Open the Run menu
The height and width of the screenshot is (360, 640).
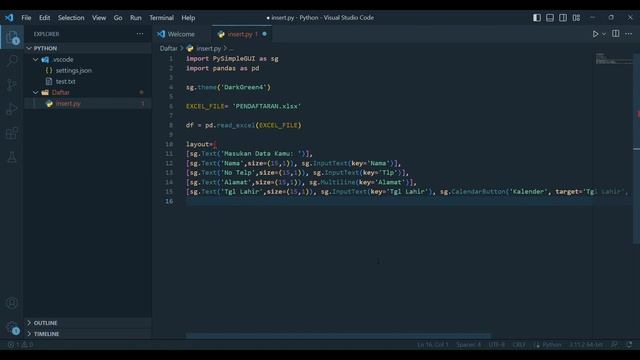(x=136, y=18)
